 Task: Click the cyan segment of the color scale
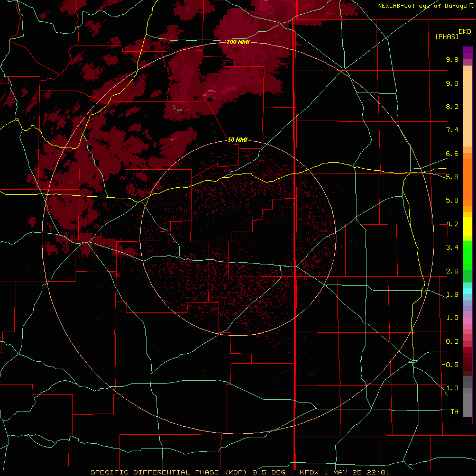(467, 291)
